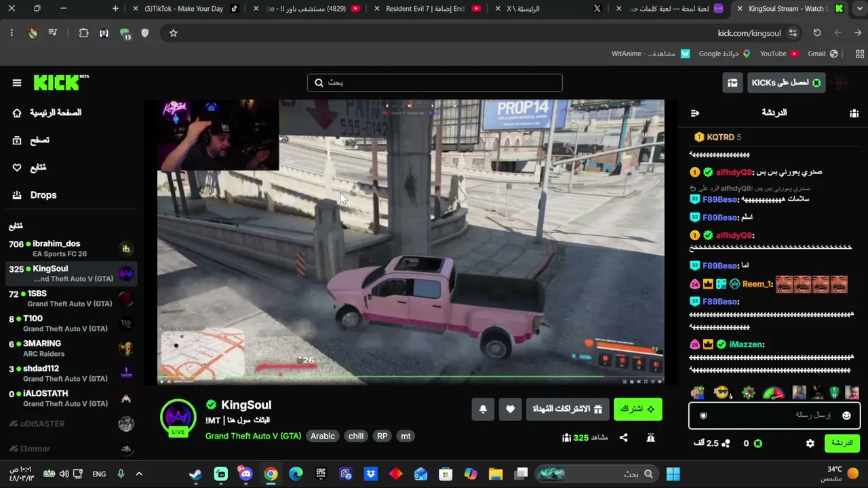The image size is (868, 488).
Task: Open the browse item in the sidebar
Action: coord(31,140)
